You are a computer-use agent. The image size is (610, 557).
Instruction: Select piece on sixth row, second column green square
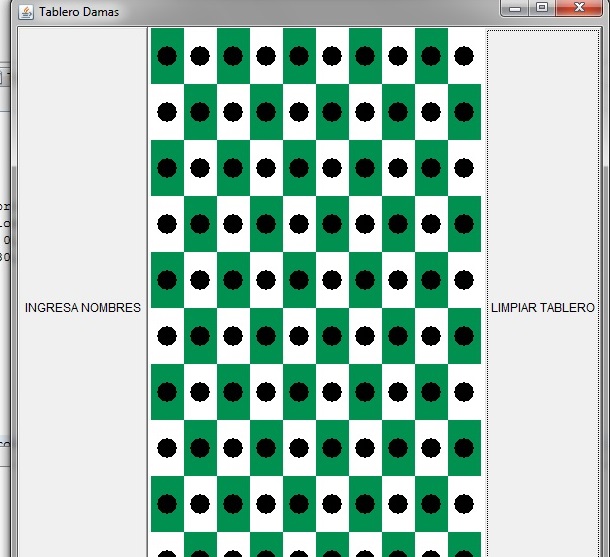pos(200,336)
